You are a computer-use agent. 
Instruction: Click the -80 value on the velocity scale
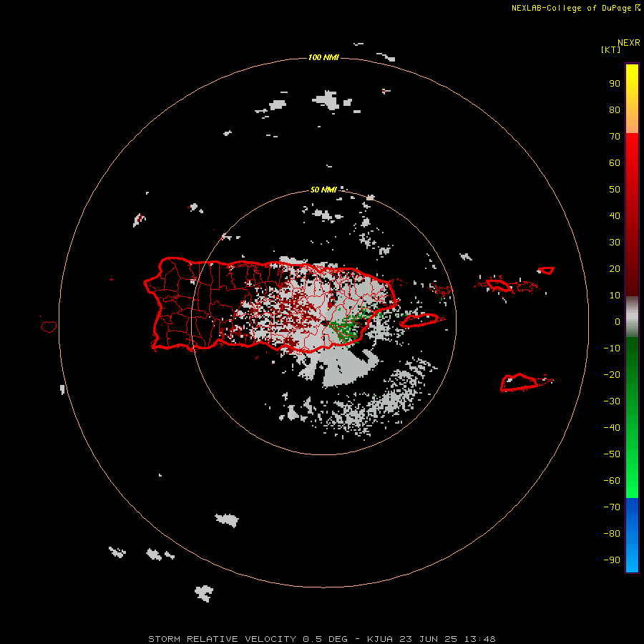(x=612, y=534)
